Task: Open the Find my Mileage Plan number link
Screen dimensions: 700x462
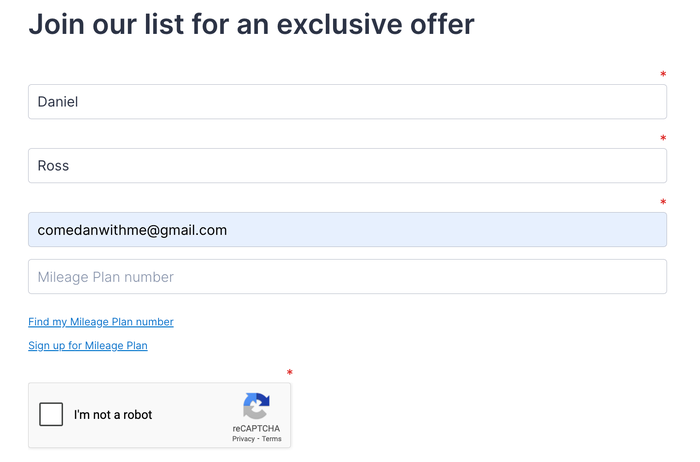Action: click(x=101, y=322)
